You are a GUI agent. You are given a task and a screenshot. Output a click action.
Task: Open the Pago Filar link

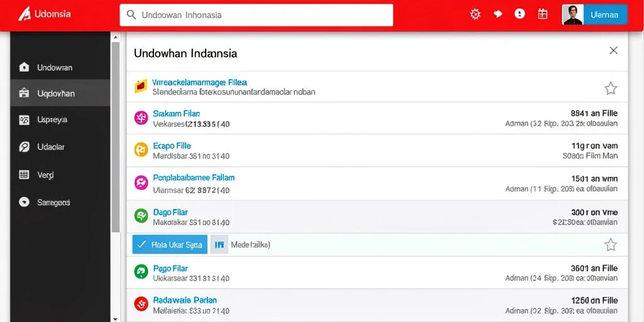(x=170, y=269)
